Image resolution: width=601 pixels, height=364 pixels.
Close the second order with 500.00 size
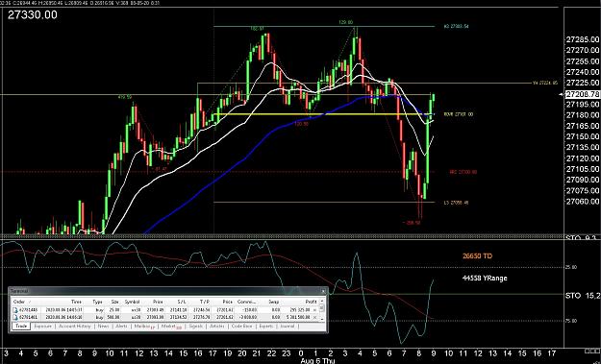pyautogui.click(x=315, y=317)
